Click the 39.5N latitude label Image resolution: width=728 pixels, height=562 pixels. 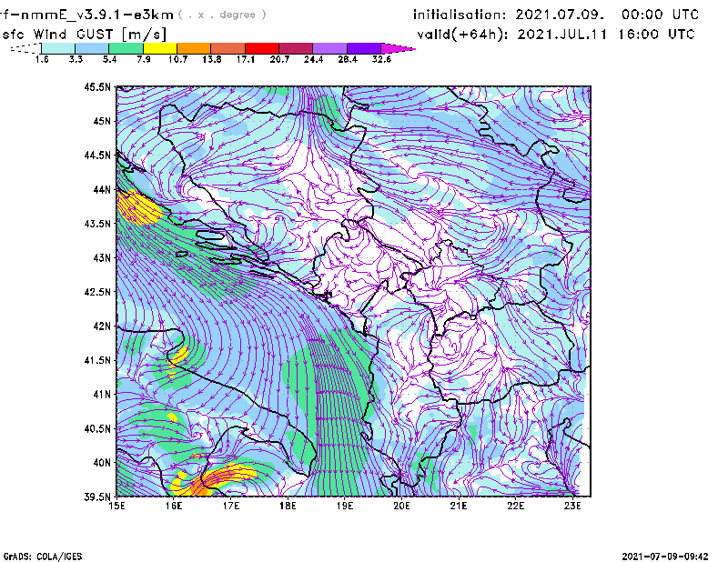pos(97,497)
